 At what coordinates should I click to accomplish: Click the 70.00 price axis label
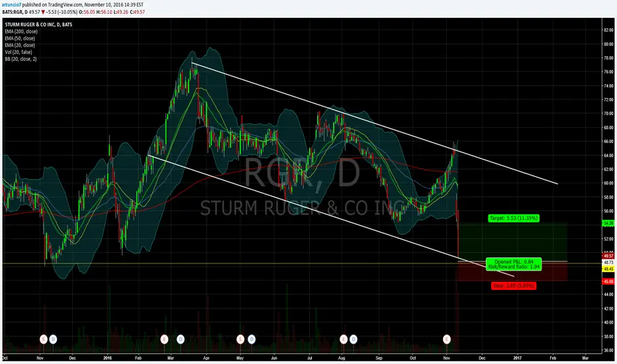click(x=608, y=113)
